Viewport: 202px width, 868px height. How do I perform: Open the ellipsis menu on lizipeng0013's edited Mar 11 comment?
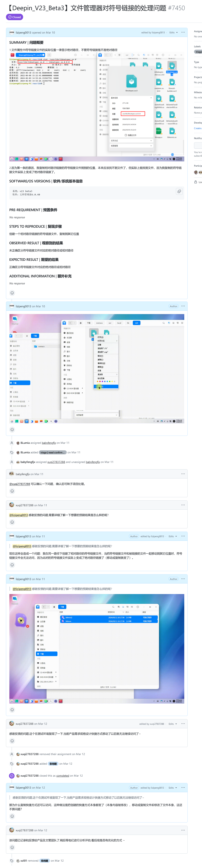point(183,536)
